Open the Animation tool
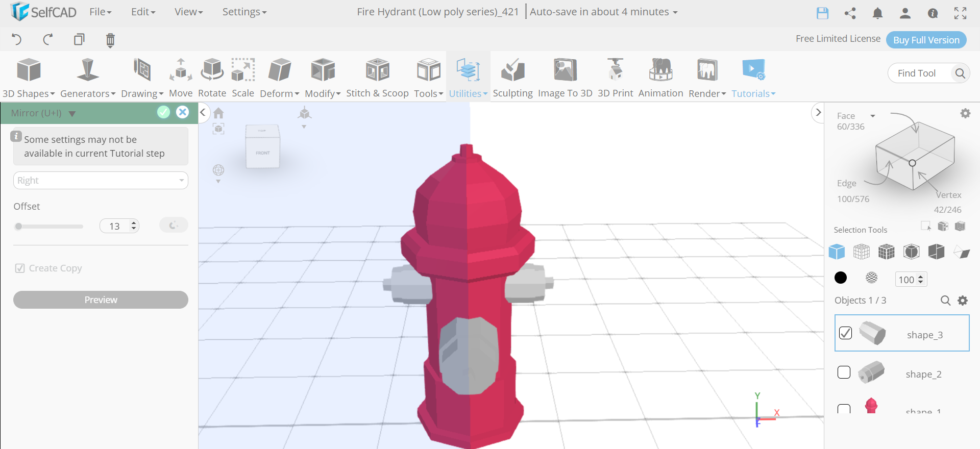 660,78
